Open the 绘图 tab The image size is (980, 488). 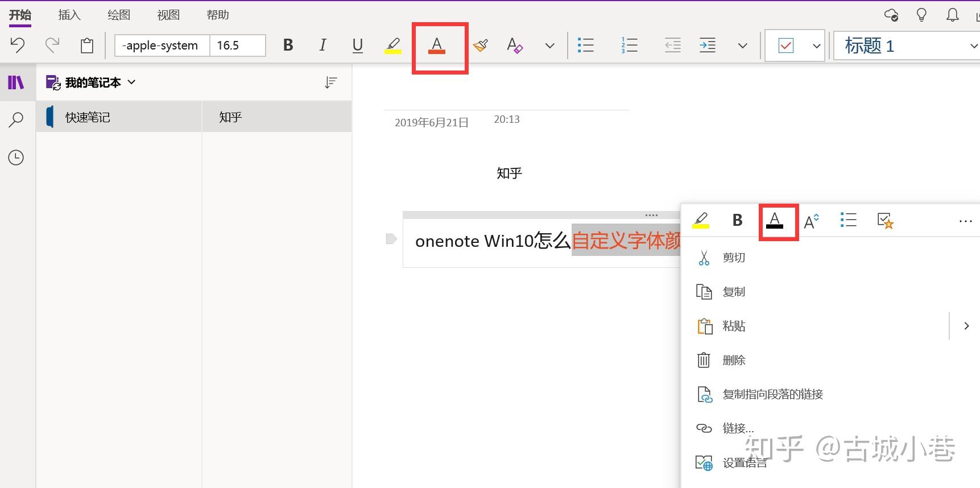tap(119, 15)
